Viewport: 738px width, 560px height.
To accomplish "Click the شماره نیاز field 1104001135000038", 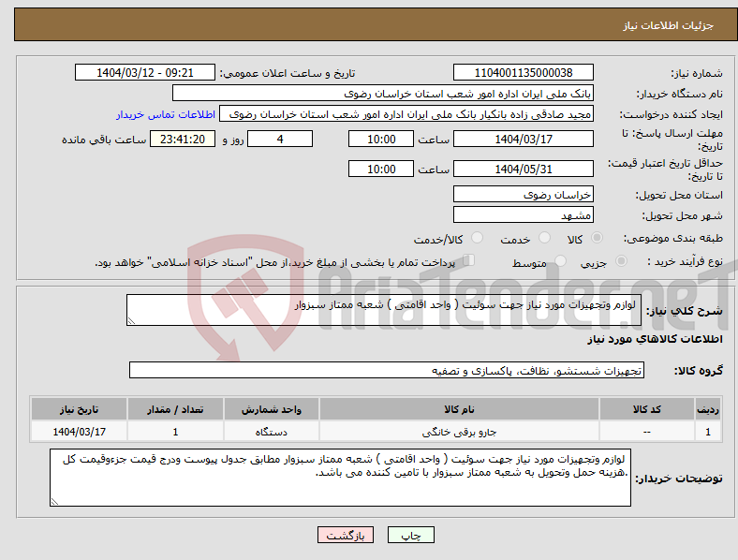I will tap(523, 72).
